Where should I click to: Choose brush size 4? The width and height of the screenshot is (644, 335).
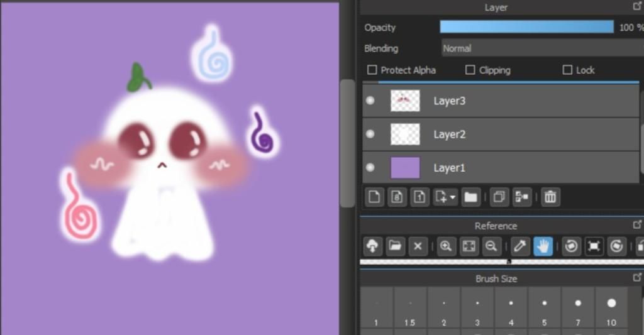pyautogui.click(x=511, y=308)
